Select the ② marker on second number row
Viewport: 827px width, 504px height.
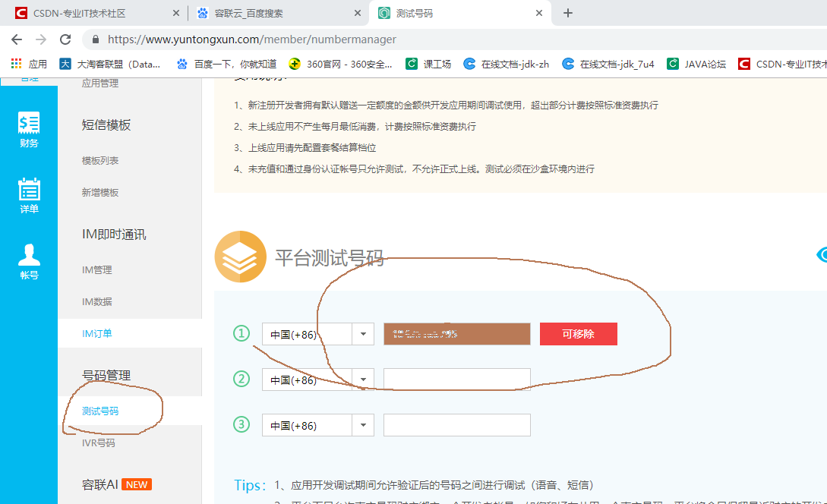tap(241, 379)
